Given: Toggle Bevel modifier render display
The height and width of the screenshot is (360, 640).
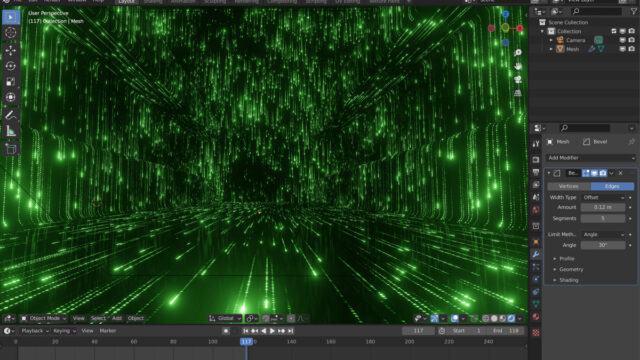Looking at the screenshot, I should (x=603, y=173).
